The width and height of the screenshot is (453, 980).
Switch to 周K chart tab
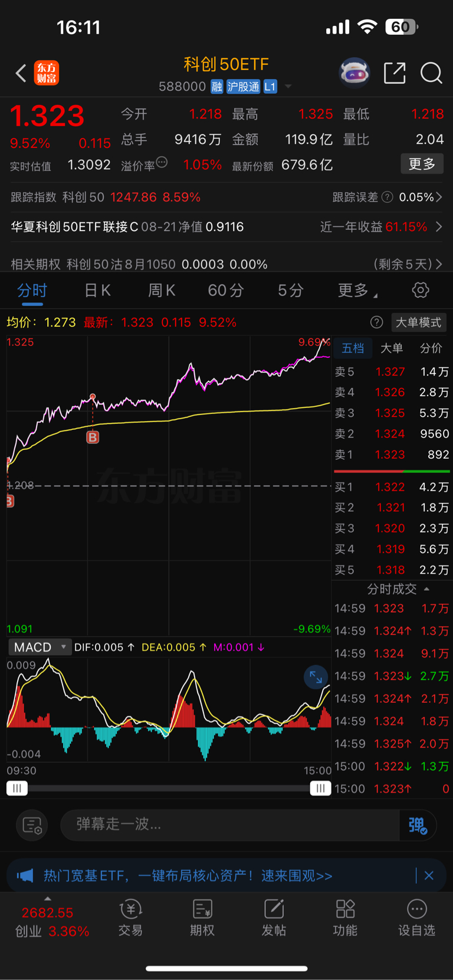pyautogui.click(x=162, y=290)
